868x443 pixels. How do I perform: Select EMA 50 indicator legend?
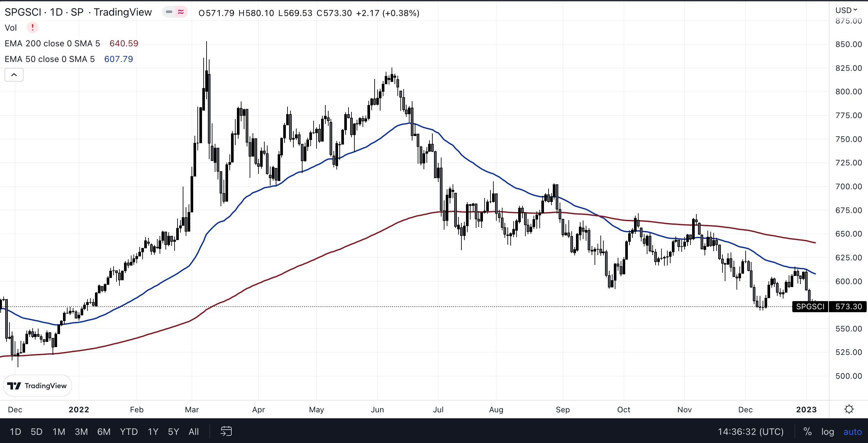coord(50,59)
